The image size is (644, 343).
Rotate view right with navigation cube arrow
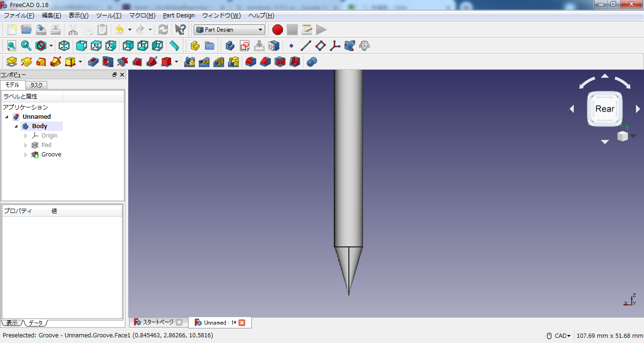[x=638, y=109]
